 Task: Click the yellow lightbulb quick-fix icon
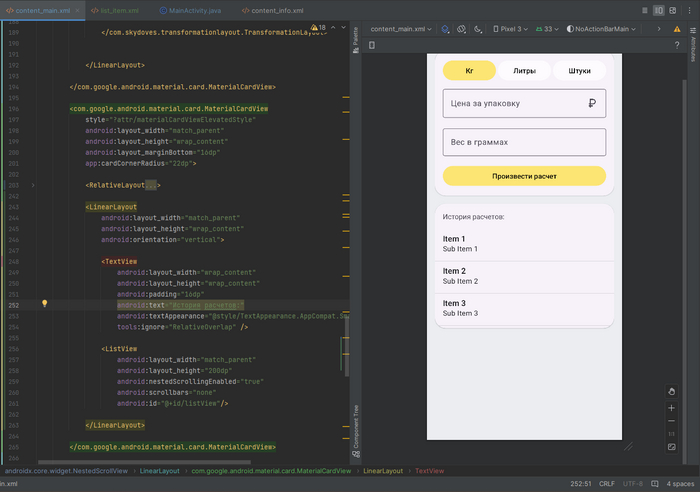click(x=44, y=303)
